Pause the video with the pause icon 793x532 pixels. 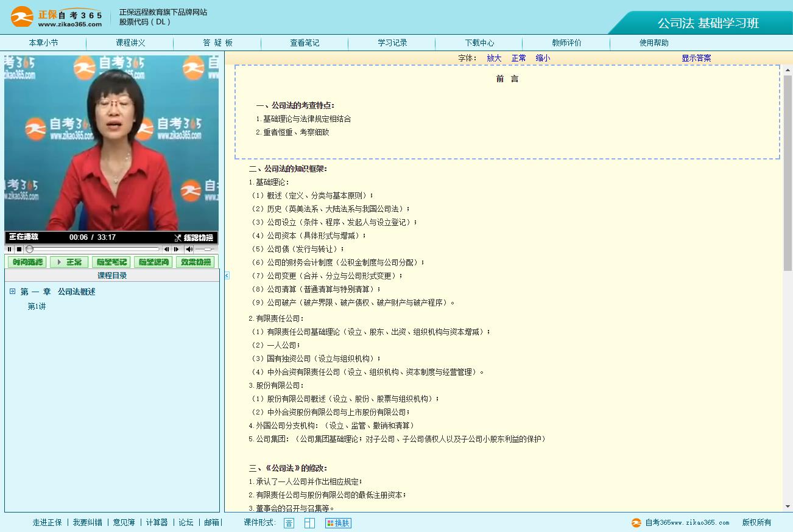pos(10,249)
